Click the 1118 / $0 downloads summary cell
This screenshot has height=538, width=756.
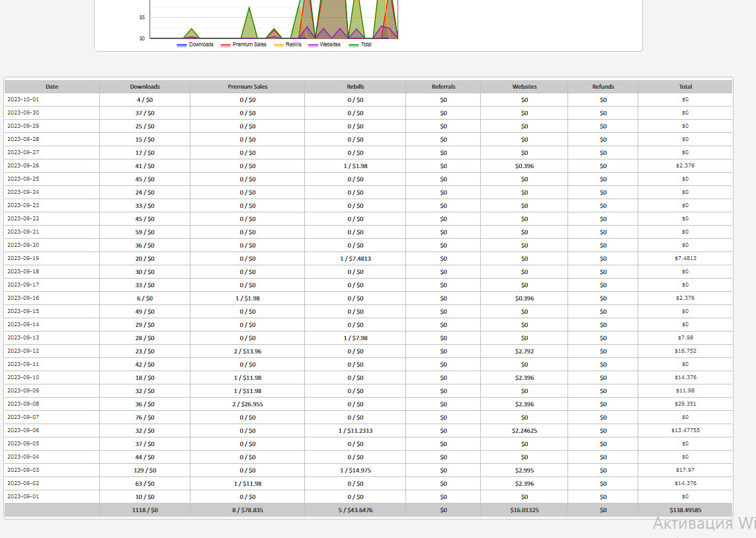[x=145, y=510]
